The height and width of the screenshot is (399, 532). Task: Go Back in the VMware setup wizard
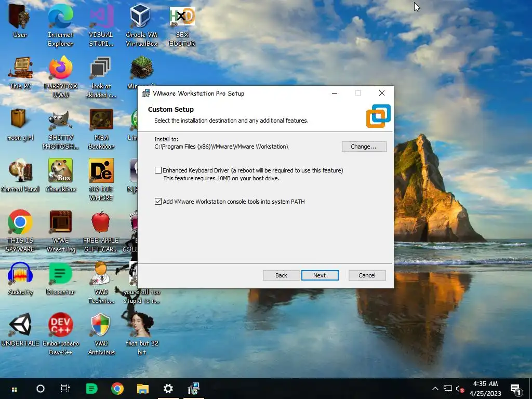click(281, 275)
